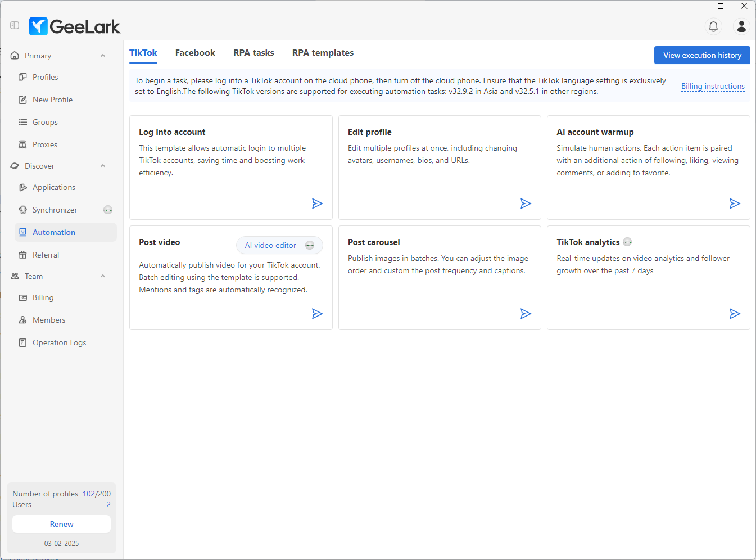756x560 pixels.
Task: Open Groups in the sidebar
Action: pyautogui.click(x=45, y=122)
